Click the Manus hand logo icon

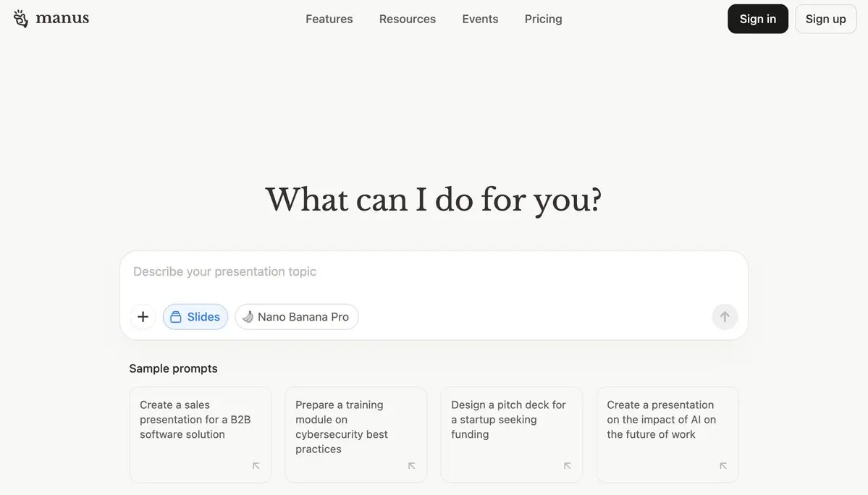click(x=20, y=19)
